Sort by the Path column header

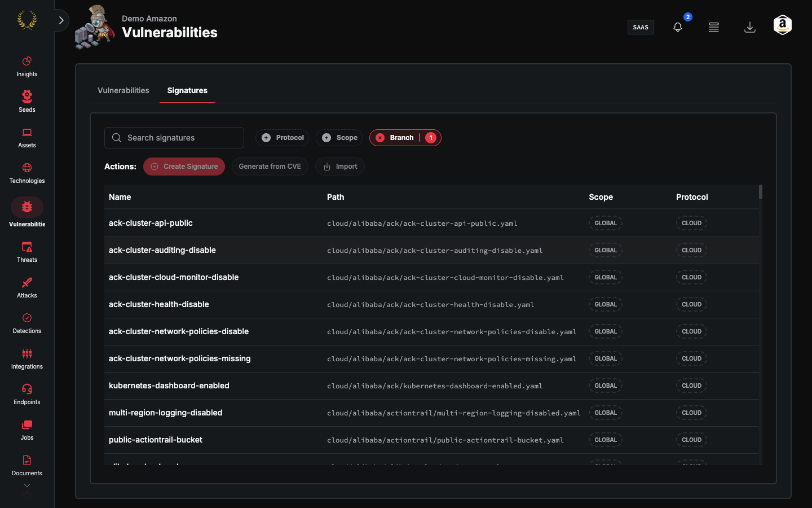[x=336, y=197]
